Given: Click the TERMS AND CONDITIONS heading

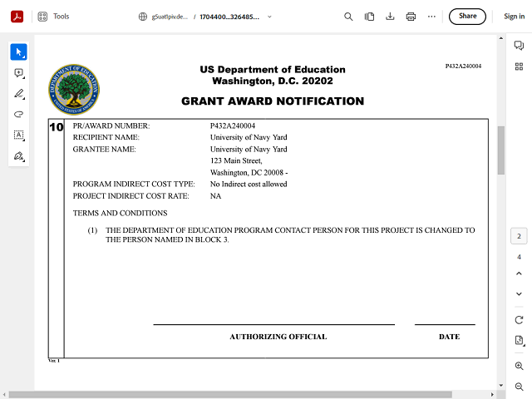Looking at the screenshot, I should coord(120,213).
